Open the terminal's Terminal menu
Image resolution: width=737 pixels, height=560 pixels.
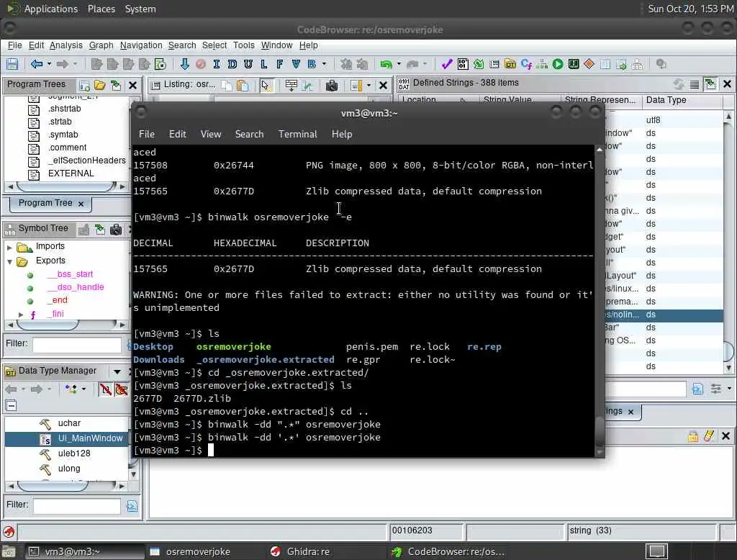(x=297, y=134)
